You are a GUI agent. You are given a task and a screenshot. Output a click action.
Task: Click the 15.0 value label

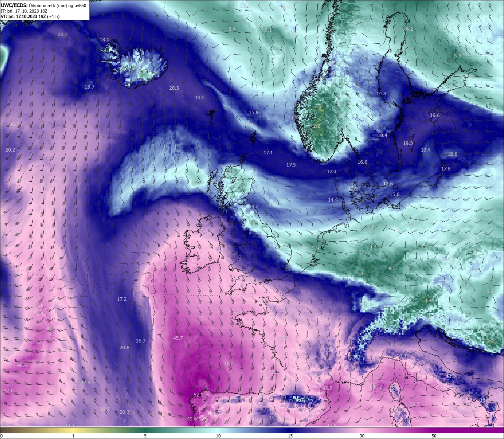tap(395, 194)
